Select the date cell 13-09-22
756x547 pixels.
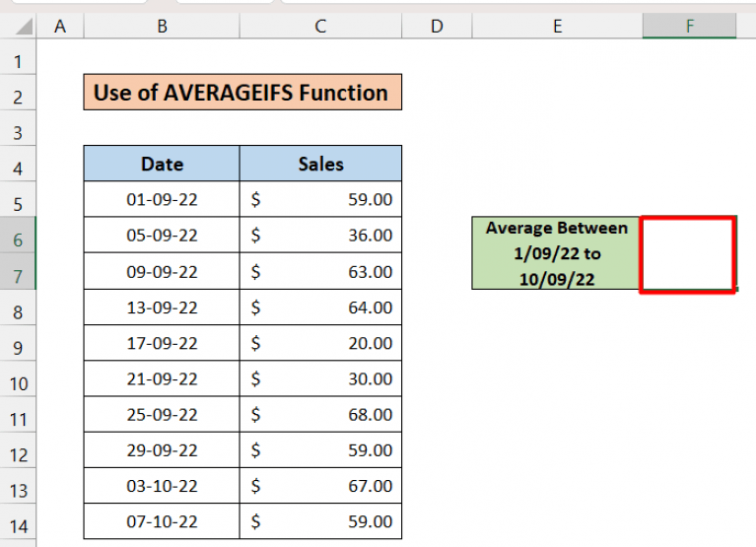click(162, 307)
